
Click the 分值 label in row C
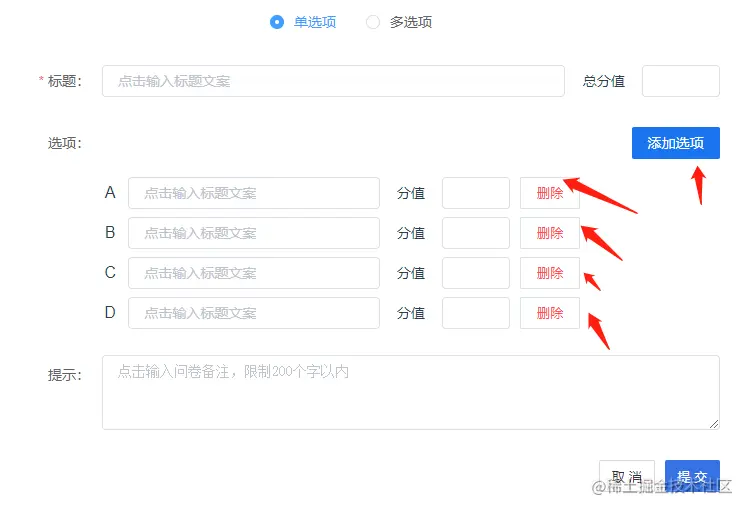411,273
